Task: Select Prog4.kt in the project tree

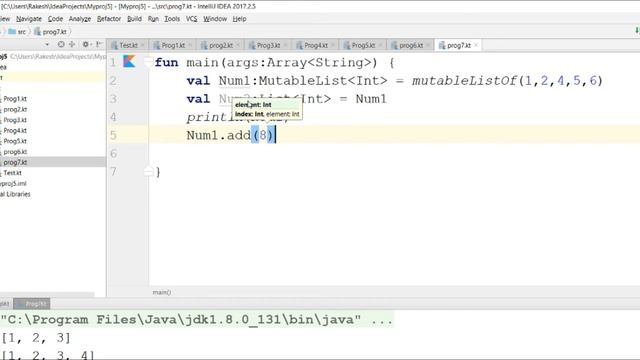Action: tap(15, 131)
